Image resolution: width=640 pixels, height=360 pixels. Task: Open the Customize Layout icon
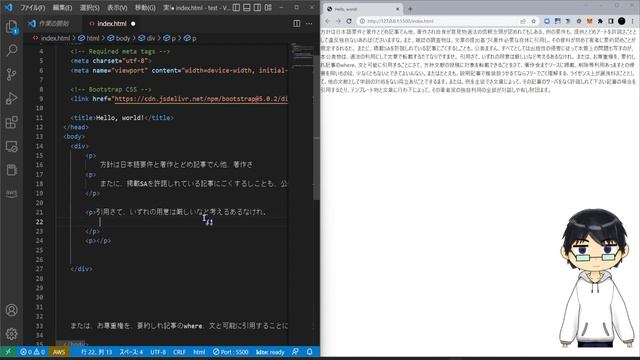268,7
